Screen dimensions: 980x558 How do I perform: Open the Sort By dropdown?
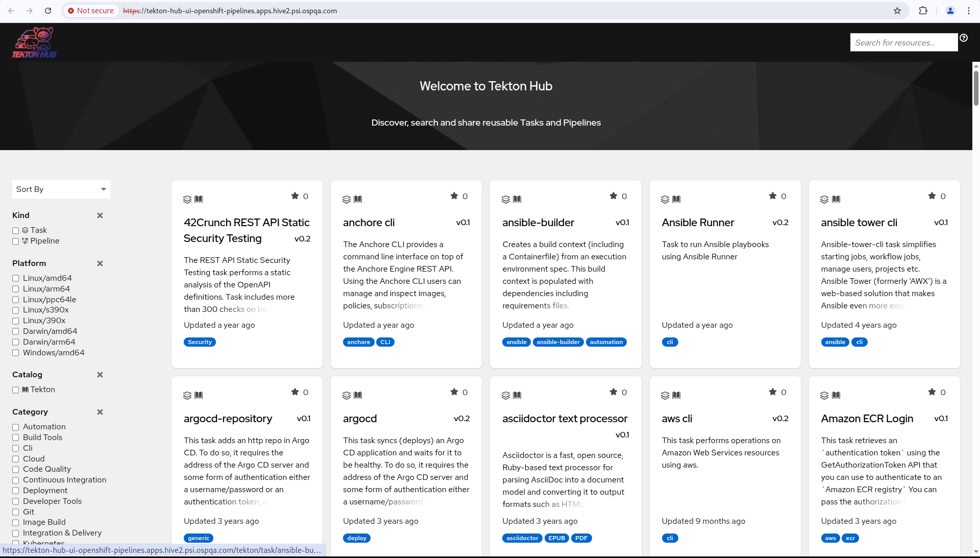click(x=61, y=189)
